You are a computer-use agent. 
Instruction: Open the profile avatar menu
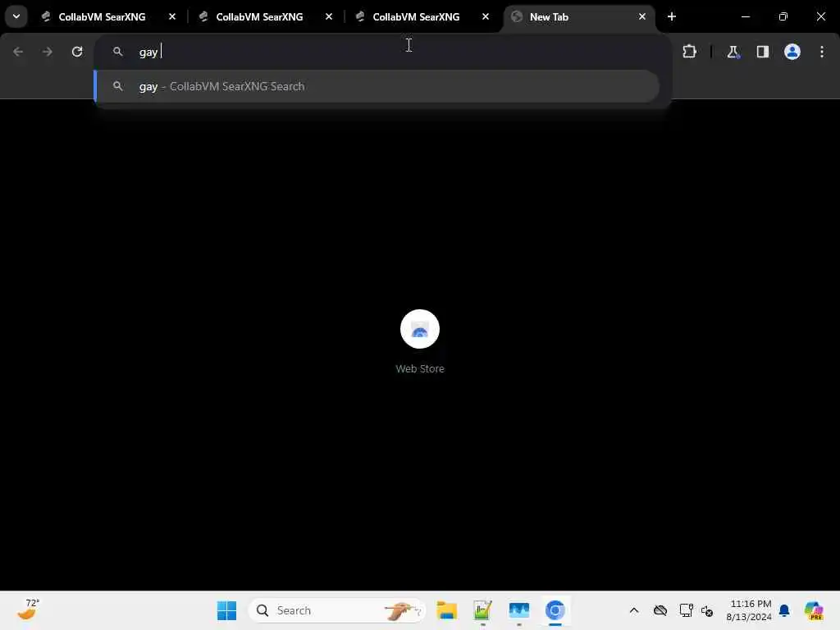coord(792,52)
